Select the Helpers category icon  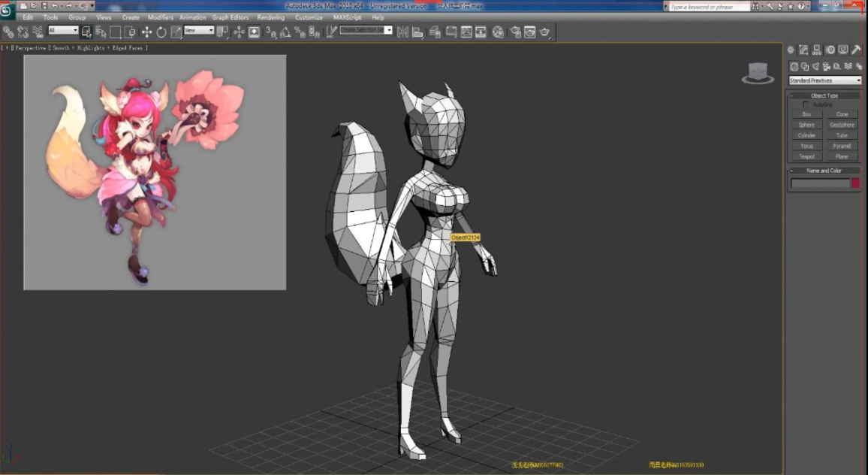click(837, 66)
